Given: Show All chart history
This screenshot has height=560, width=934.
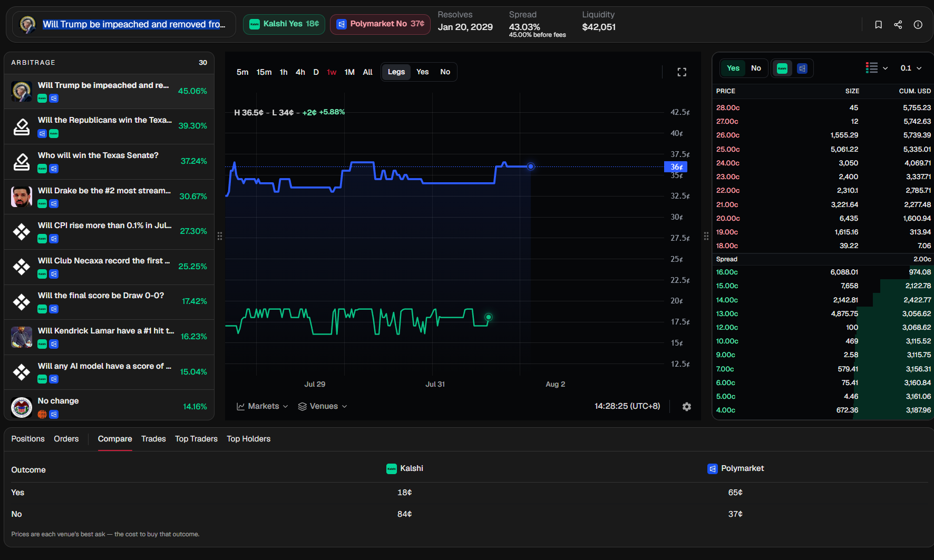Looking at the screenshot, I should coord(368,72).
